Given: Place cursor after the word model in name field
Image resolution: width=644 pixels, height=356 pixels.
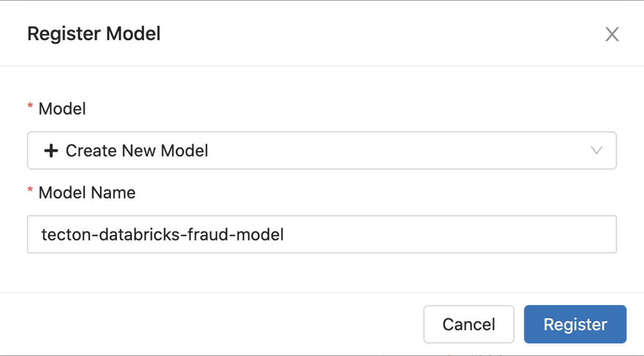Looking at the screenshot, I should point(284,234).
